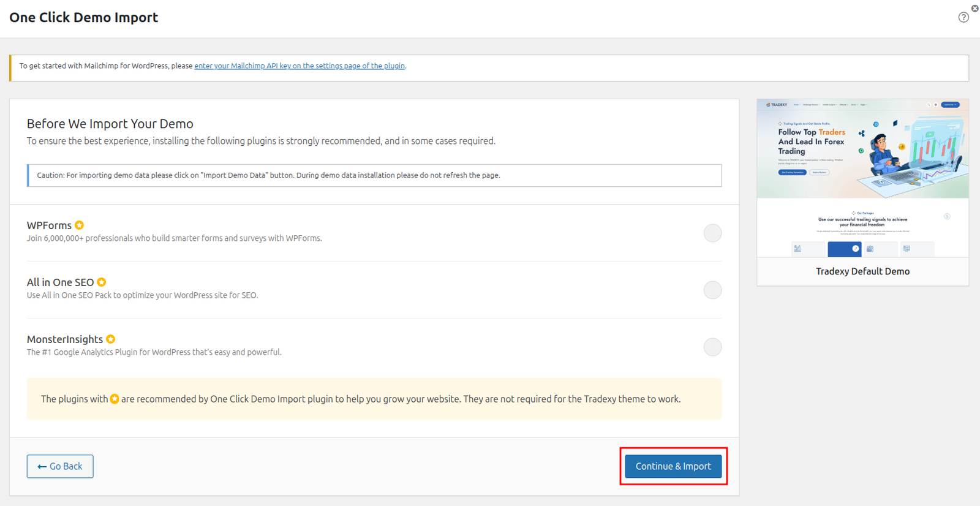Screen dimensions: 980x506
Task: Click the star badge beside MonsterInsights
Action: pos(111,339)
